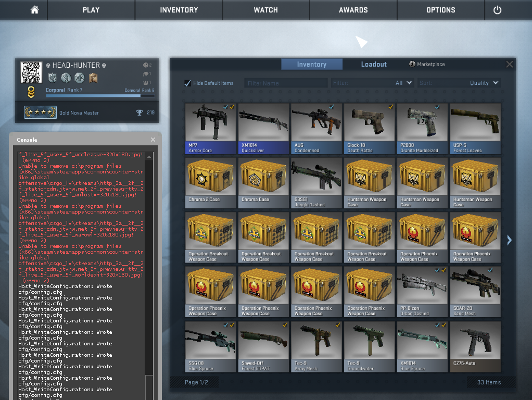Click the teacher commendation icon on profile
Screen dimensions: 532x400
tap(146, 73)
